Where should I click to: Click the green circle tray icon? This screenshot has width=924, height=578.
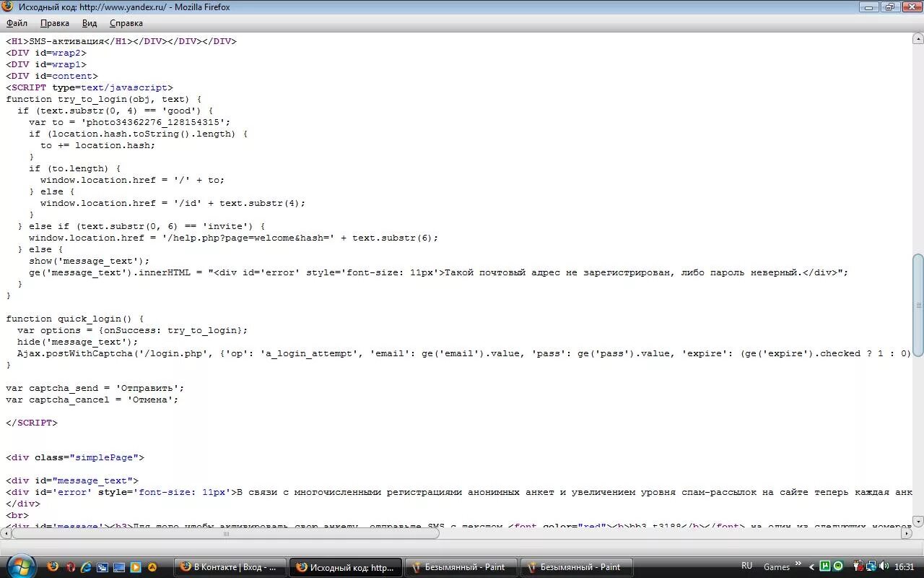pos(837,567)
